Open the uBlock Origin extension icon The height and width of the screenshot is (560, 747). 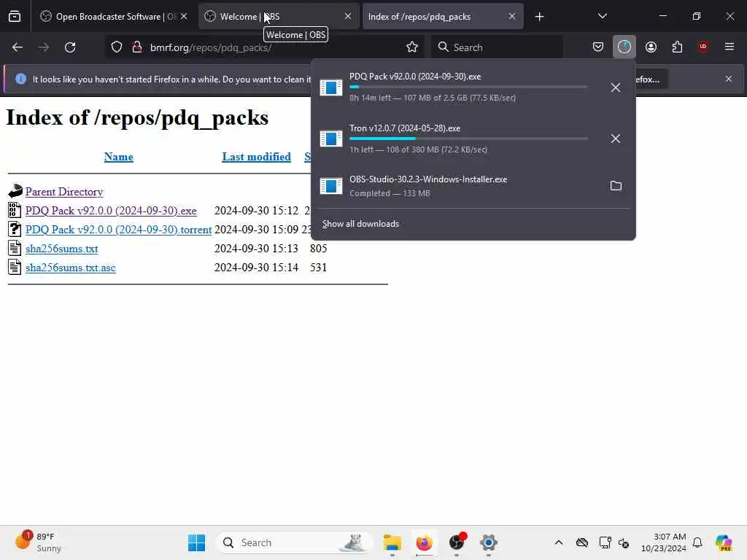click(x=703, y=47)
